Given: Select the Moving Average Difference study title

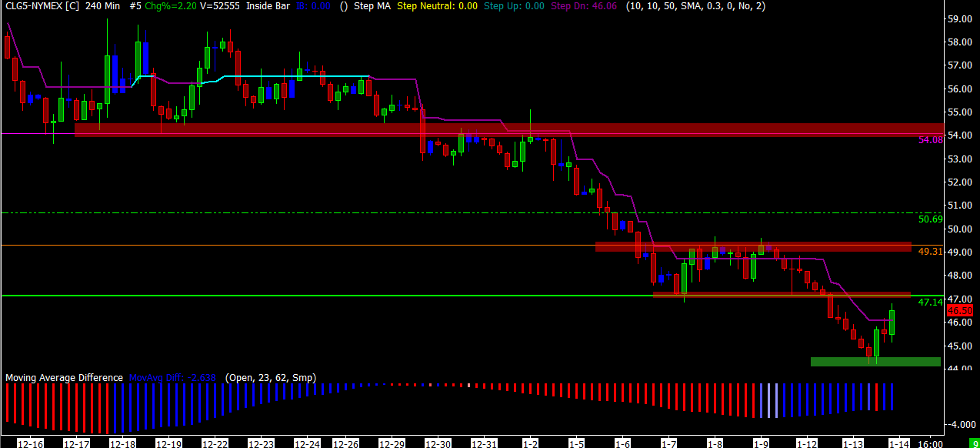Looking at the screenshot, I should click(x=64, y=378).
